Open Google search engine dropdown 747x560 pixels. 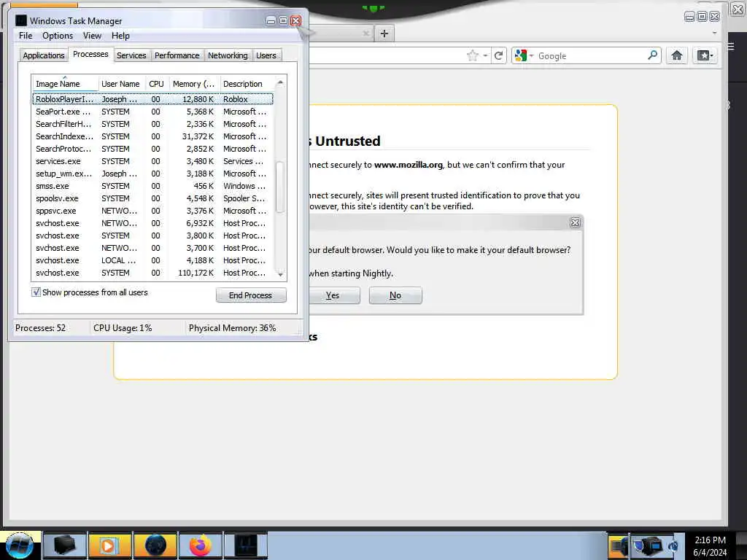[524, 55]
